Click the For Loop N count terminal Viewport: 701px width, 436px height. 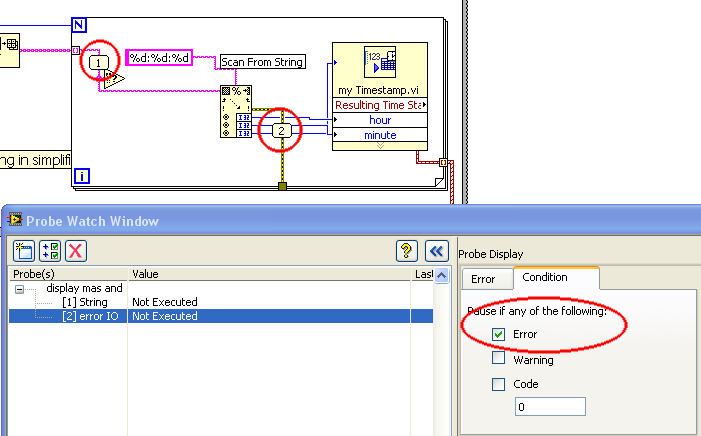(x=79, y=25)
